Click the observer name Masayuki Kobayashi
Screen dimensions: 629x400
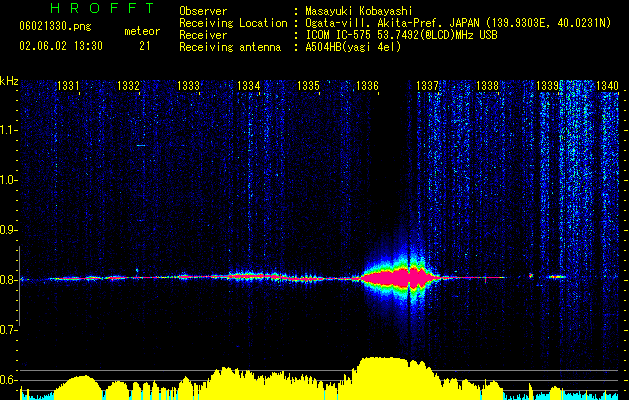(x=359, y=11)
